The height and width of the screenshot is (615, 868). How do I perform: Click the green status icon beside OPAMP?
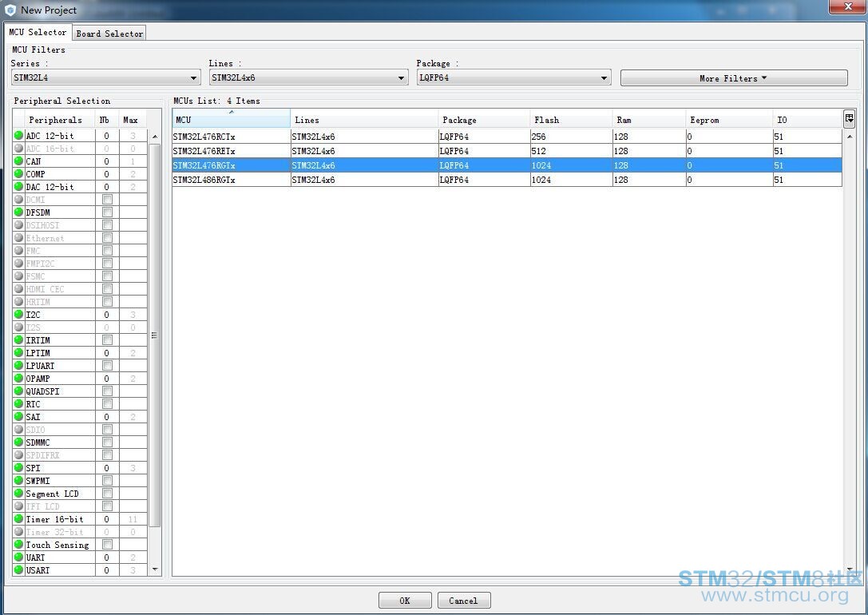tap(19, 378)
